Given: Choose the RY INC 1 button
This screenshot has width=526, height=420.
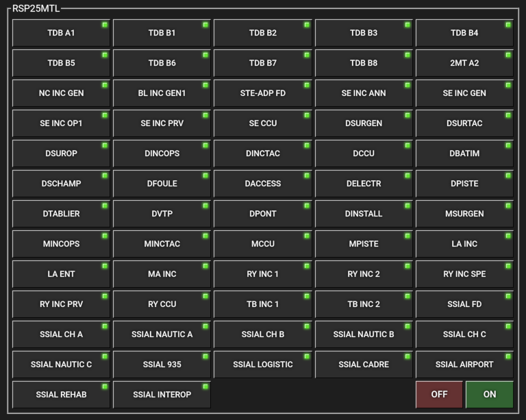Looking at the screenshot, I should [x=263, y=274].
